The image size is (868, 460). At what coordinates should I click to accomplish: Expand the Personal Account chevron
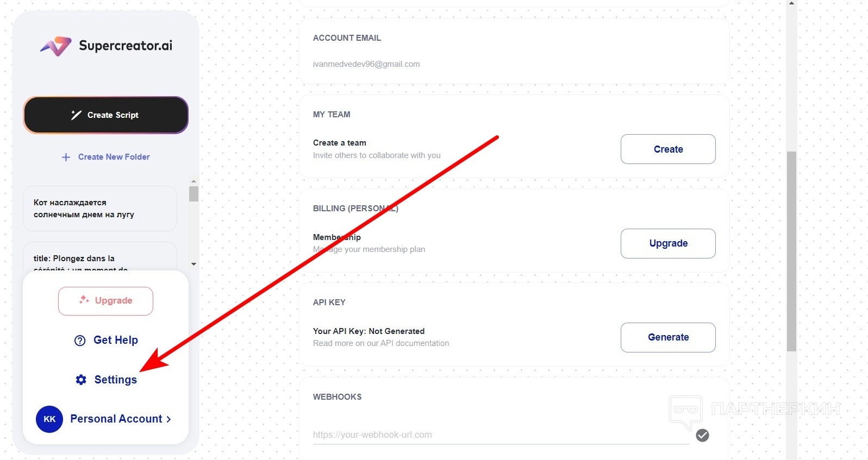point(169,419)
